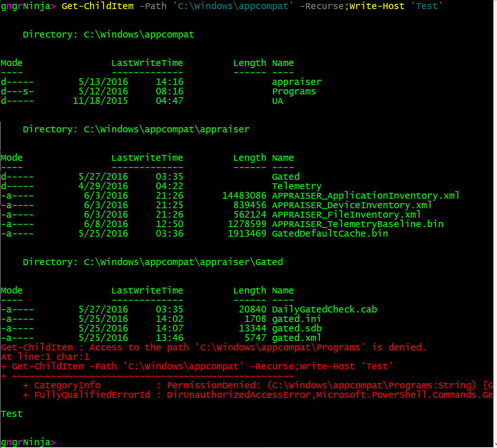Viewport: 497px width, 448px height.
Task: Click the 'Test' output line below the error
Action: [12, 414]
